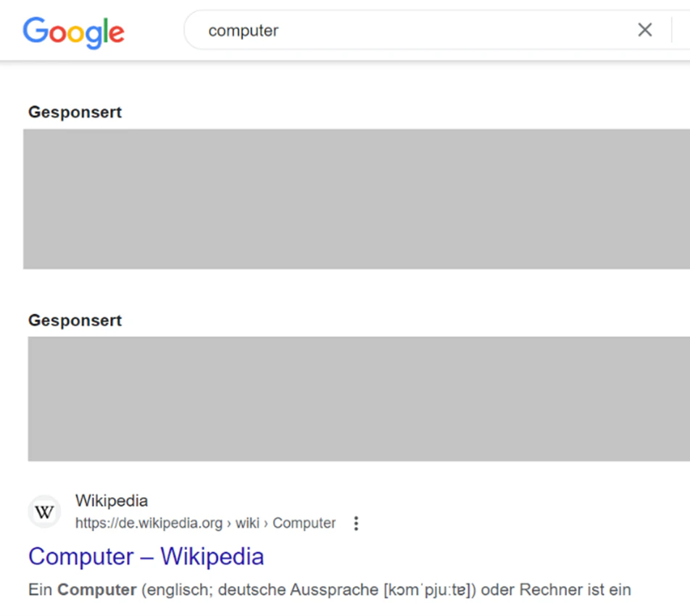
Task: Click the snippet's phonetic pronunciation text
Action: [430, 590]
